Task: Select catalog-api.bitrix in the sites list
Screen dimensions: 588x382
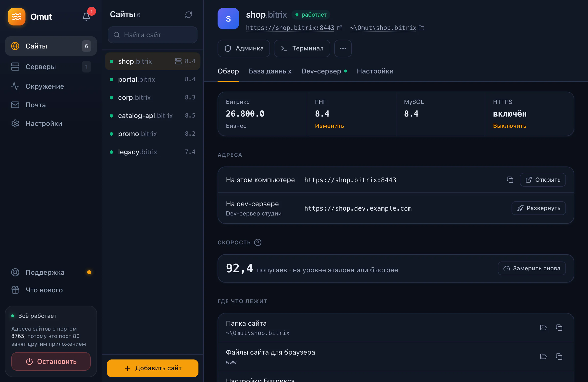Action: click(x=152, y=116)
